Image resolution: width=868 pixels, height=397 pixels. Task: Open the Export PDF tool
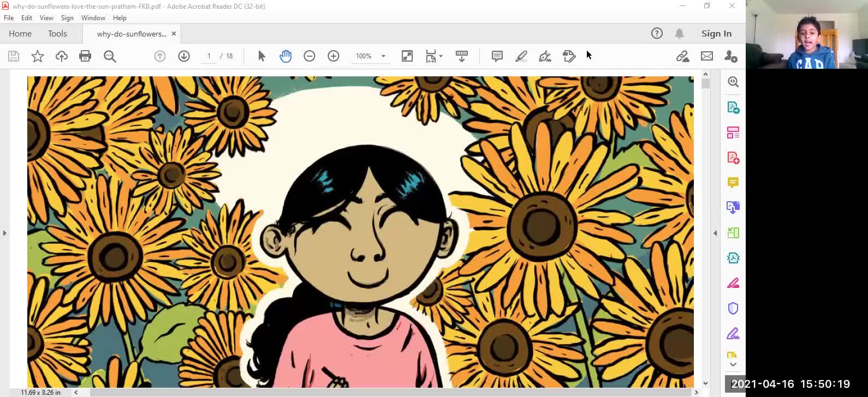[733, 107]
